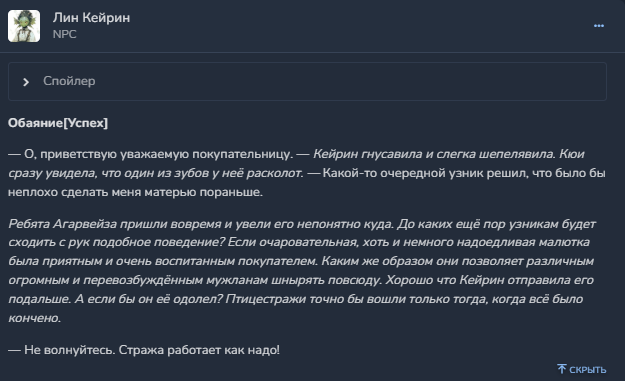Click the Лин Кейрин avatar image
This screenshot has height=381, width=625.
pyautogui.click(x=24, y=26)
